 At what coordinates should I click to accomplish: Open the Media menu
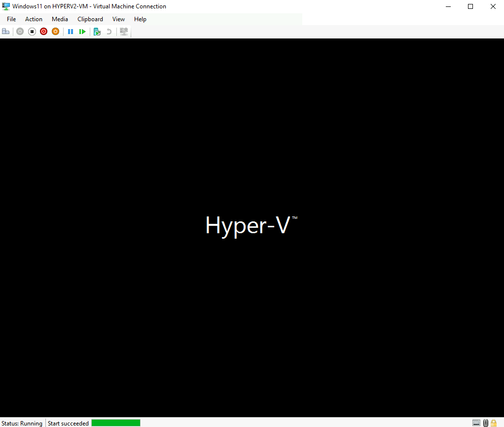click(x=60, y=19)
